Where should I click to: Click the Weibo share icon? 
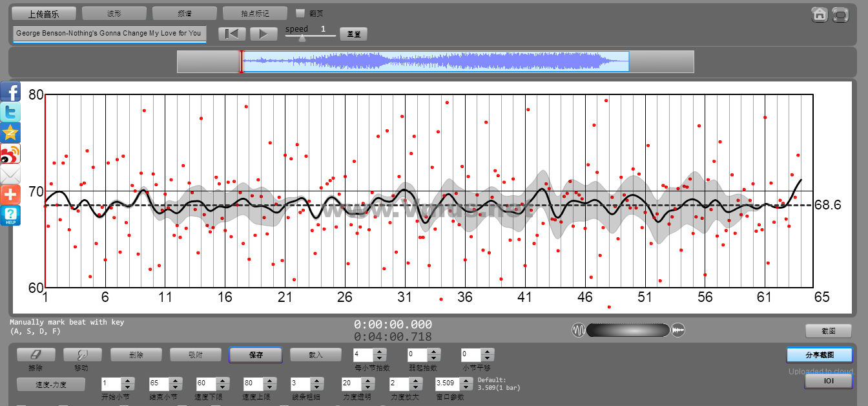tap(10, 154)
